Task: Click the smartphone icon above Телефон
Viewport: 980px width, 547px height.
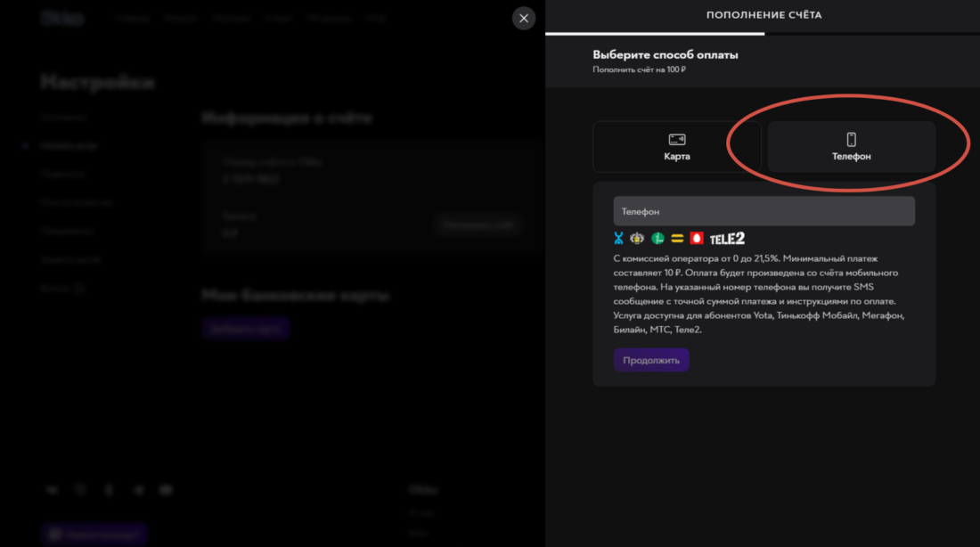Action: pyautogui.click(x=851, y=139)
